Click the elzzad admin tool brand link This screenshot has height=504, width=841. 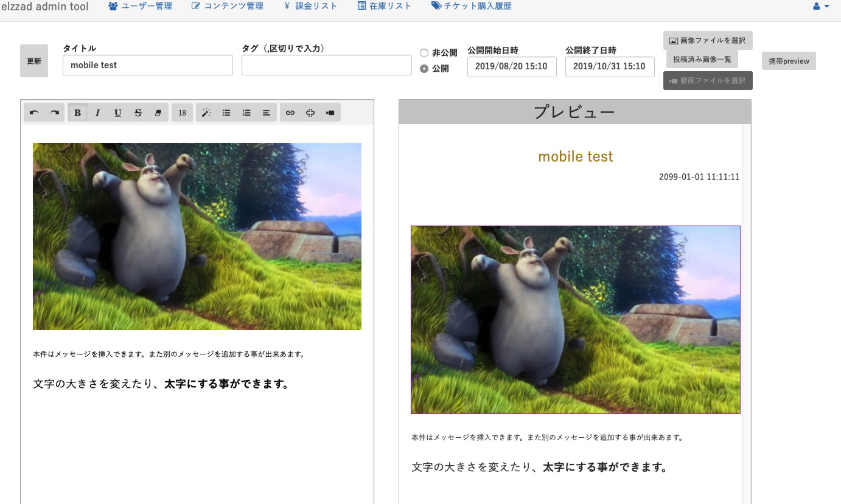click(x=45, y=7)
